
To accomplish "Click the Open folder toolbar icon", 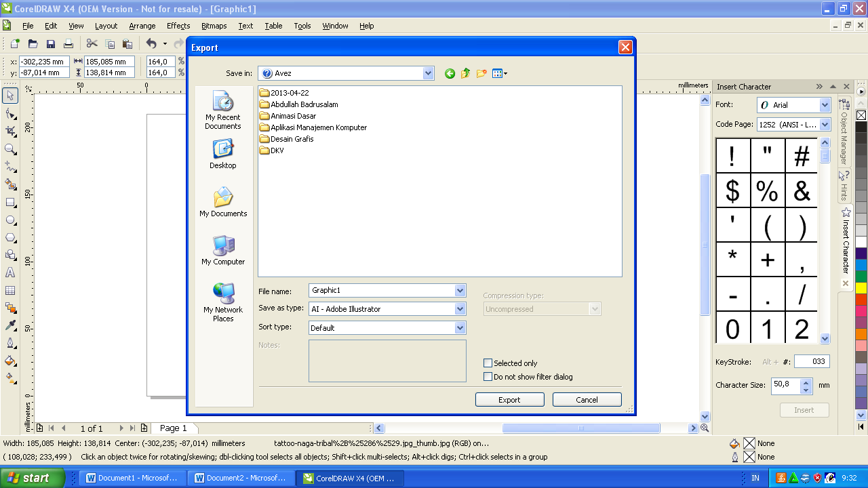I will click(33, 44).
